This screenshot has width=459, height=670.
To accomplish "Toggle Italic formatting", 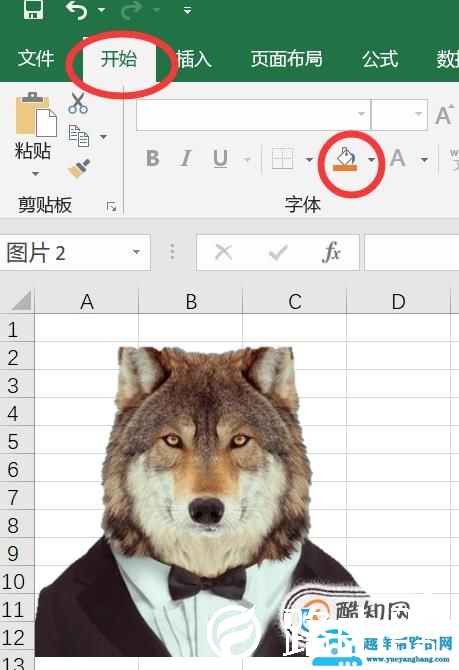I will click(185, 159).
